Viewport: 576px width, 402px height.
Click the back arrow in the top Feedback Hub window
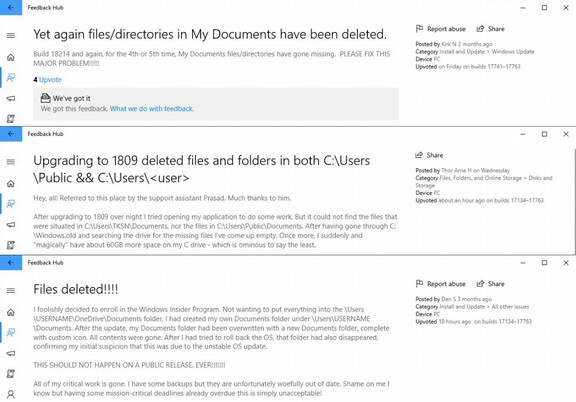point(11,7)
